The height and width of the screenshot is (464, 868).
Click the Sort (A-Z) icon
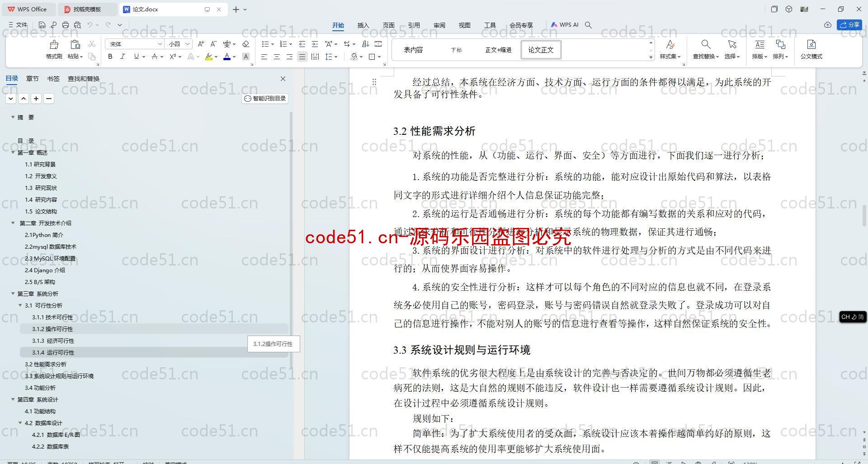click(x=366, y=44)
